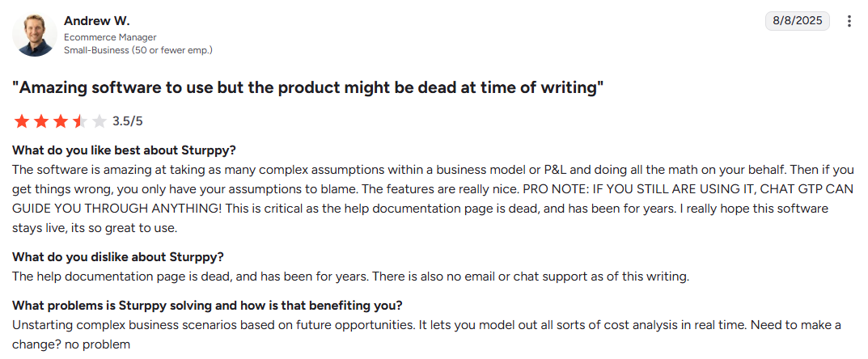This screenshot has width=868, height=359.
Task: Open the three-dot more options menu
Action: [x=849, y=22]
